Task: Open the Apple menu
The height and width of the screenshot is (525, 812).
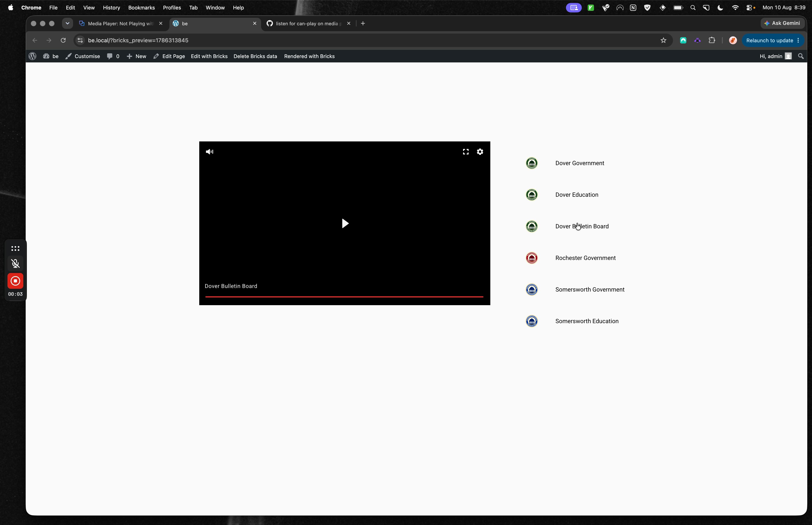Action: point(10,8)
